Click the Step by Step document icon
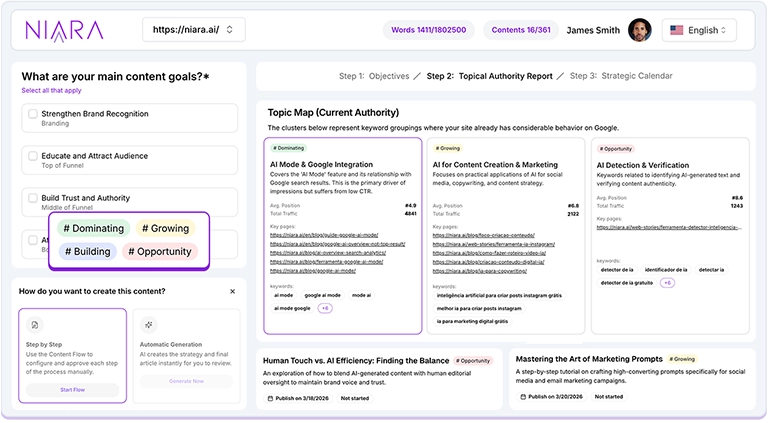The height and width of the screenshot is (423, 768). pos(35,326)
